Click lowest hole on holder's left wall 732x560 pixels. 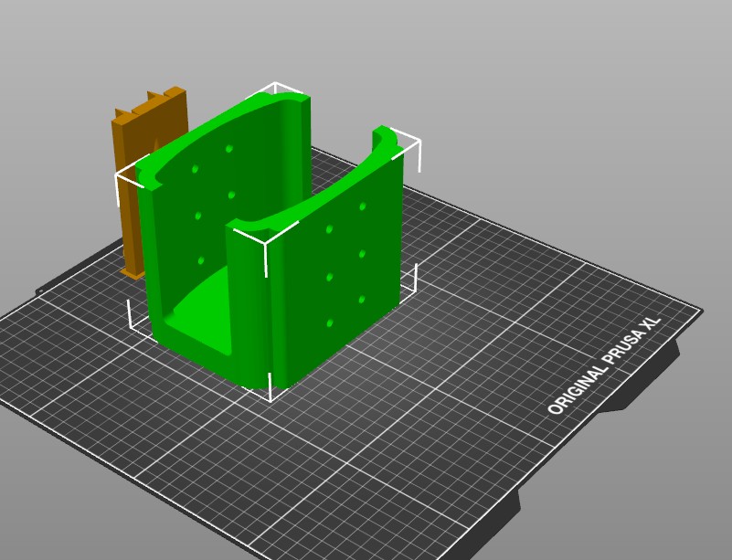click(201, 260)
